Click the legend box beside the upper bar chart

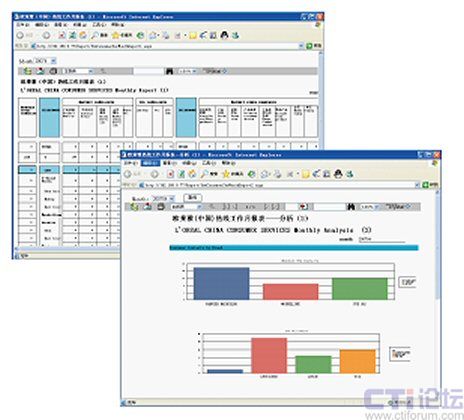click(408, 282)
